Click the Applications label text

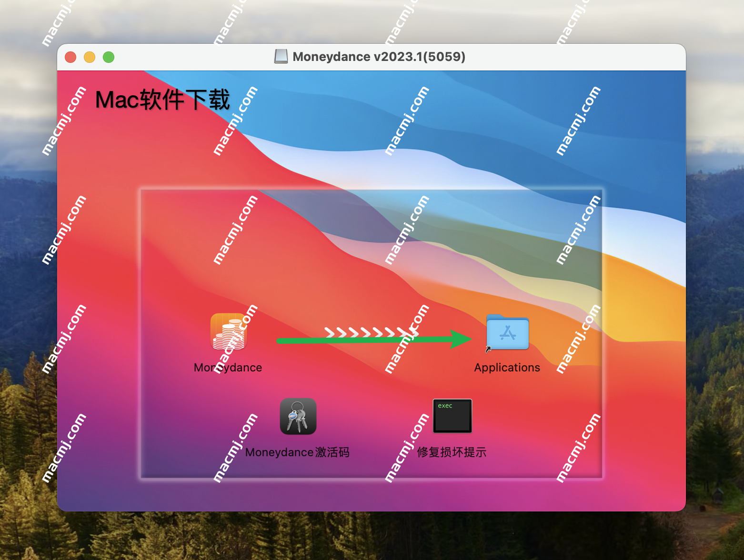[507, 368]
